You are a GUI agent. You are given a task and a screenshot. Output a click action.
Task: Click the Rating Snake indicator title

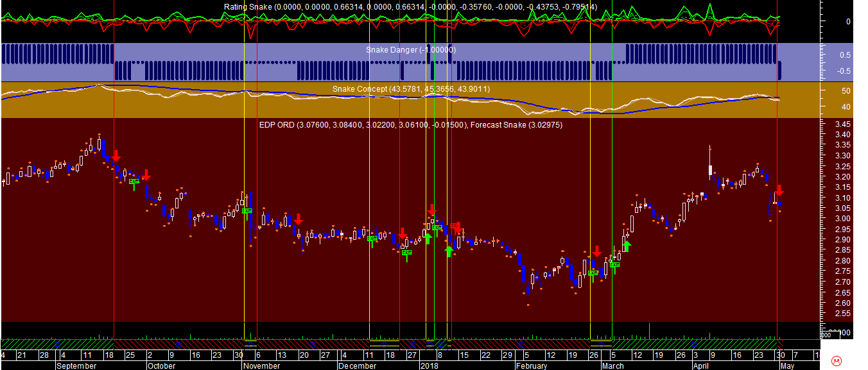[x=410, y=7]
